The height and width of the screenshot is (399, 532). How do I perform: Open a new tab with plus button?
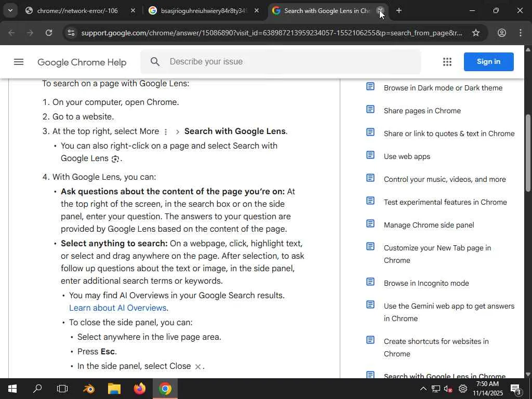(x=398, y=11)
